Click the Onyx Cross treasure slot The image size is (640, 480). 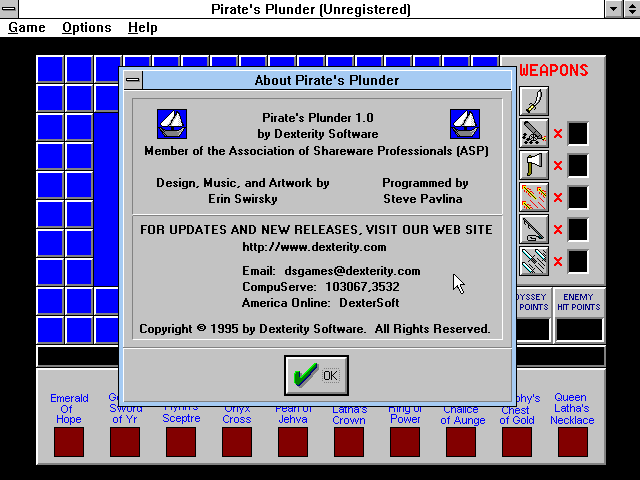pos(237,442)
